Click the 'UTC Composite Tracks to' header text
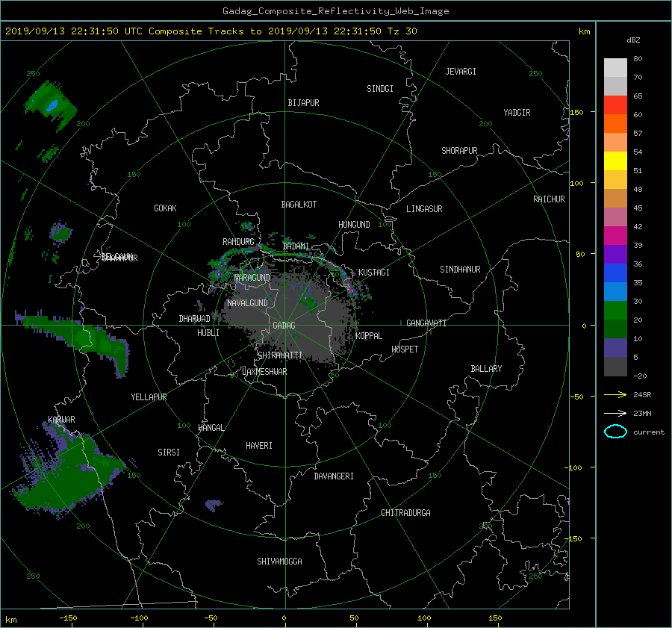 (x=193, y=31)
